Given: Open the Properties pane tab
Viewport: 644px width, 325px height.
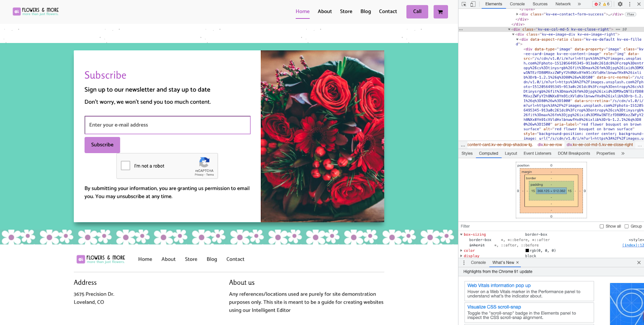Looking at the screenshot, I should pyautogui.click(x=605, y=153).
